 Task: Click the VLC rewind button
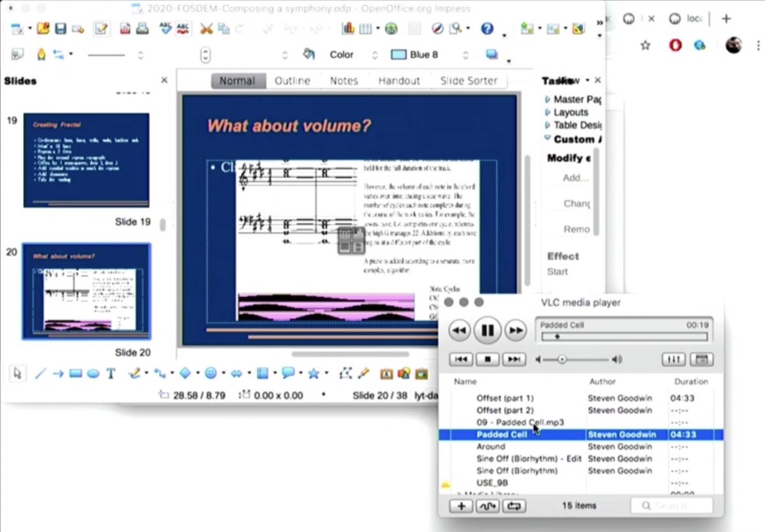460,330
